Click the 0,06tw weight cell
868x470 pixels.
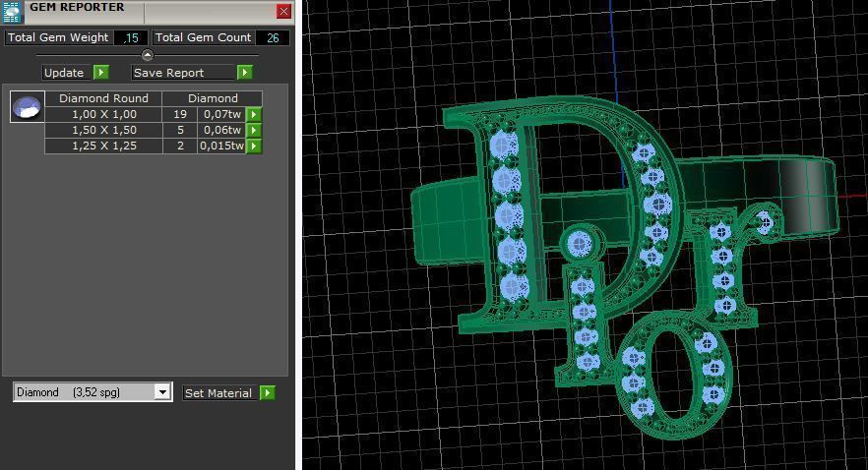(221, 130)
